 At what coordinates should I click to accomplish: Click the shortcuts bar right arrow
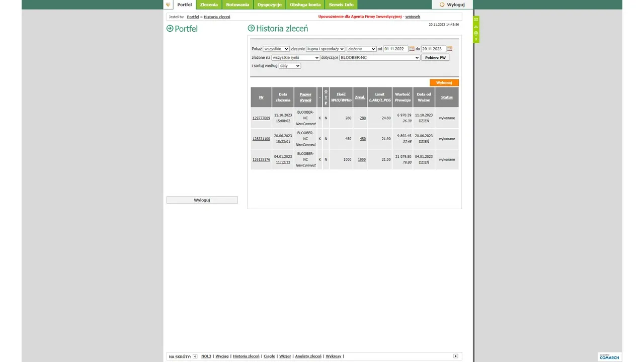(x=456, y=356)
